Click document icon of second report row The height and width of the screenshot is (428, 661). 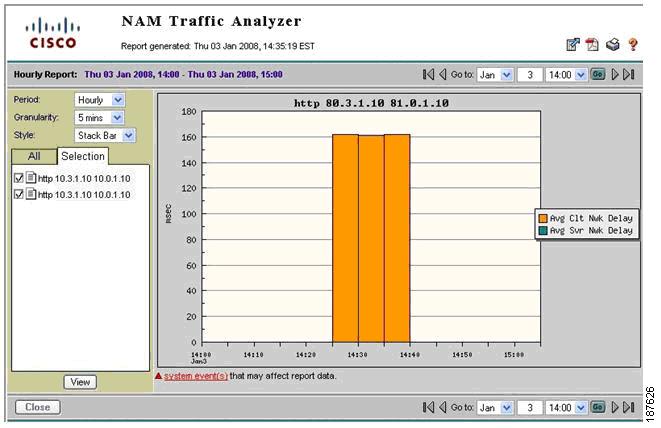(x=31, y=194)
